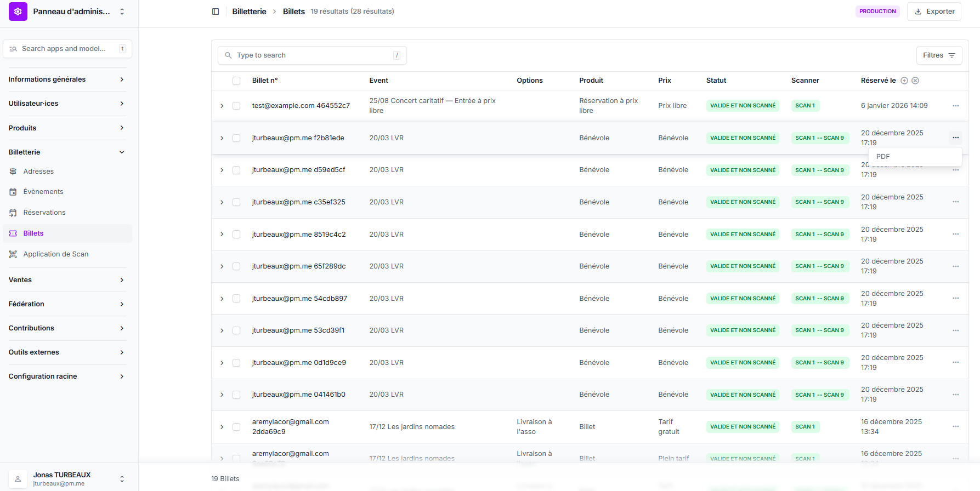Image resolution: width=980 pixels, height=491 pixels.
Task: Select the test@example.com 464552c7 ticket checkbox
Action: 236,106
